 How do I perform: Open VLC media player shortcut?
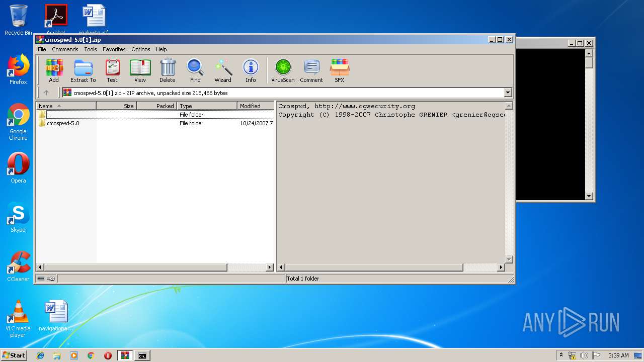pyautogui.click(x=18, y=319)
